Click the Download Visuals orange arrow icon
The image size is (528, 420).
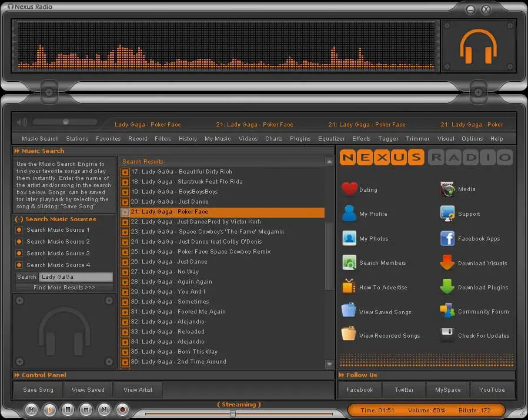click(x=447, y=263)
